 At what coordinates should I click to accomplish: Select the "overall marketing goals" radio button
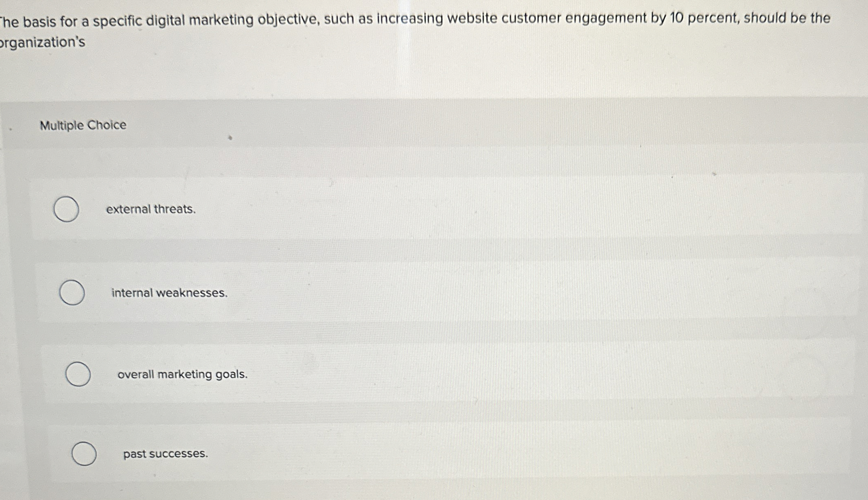pyautogui.click(x=78, y=374)
